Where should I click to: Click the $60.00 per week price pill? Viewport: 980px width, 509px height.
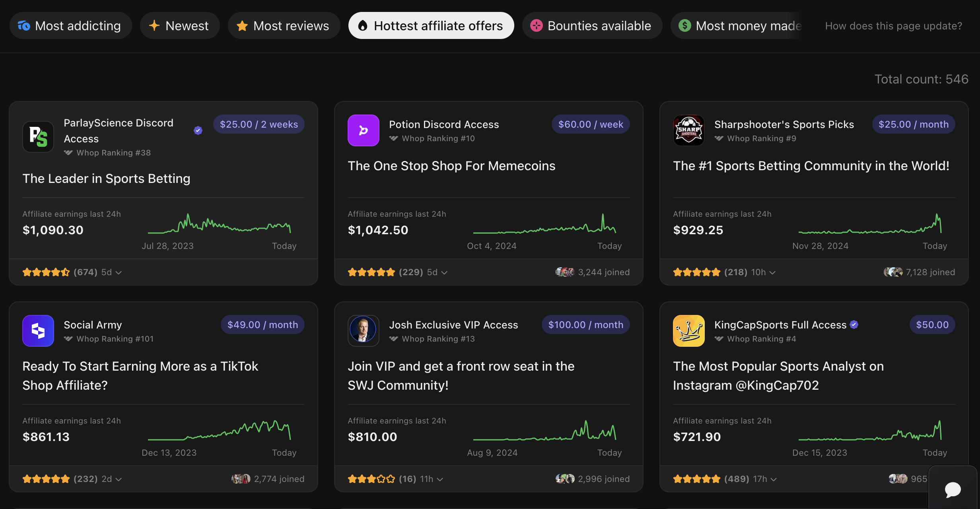coord(591,124)
